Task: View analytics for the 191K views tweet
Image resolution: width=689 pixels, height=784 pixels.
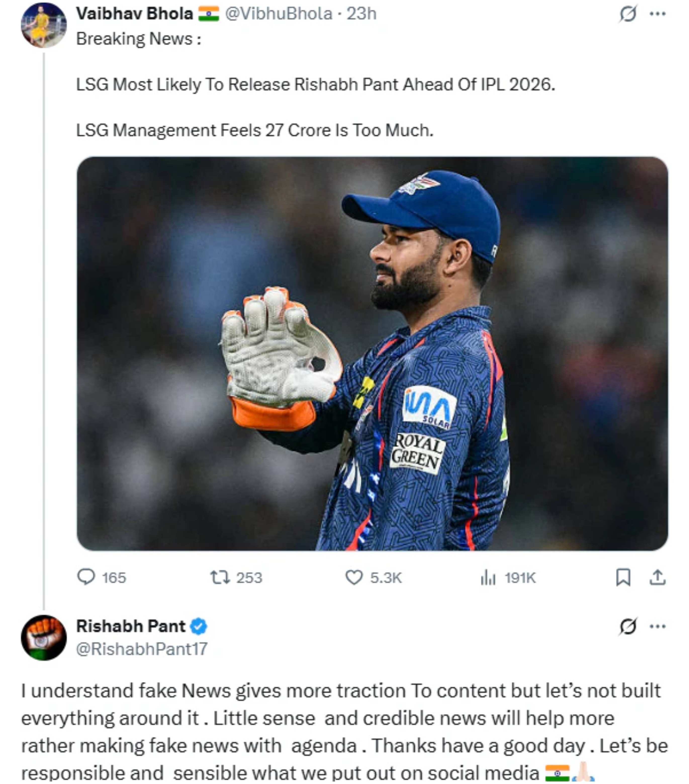Action: (488, 577)
